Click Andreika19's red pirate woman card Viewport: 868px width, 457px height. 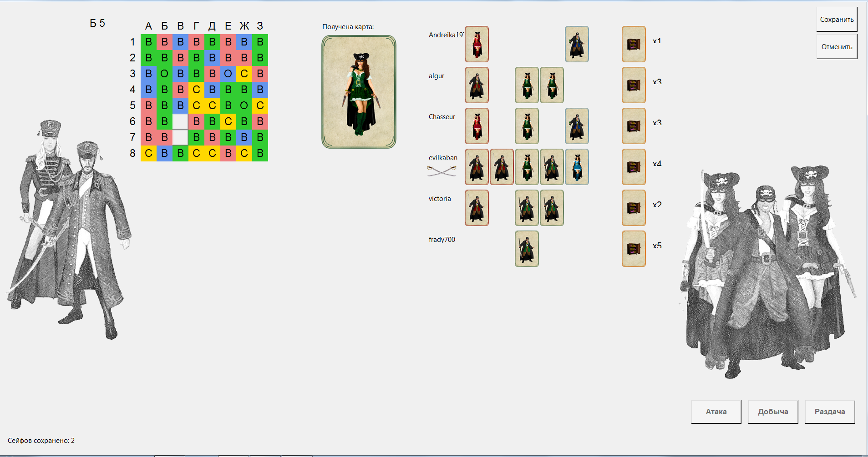pos(477,44)
